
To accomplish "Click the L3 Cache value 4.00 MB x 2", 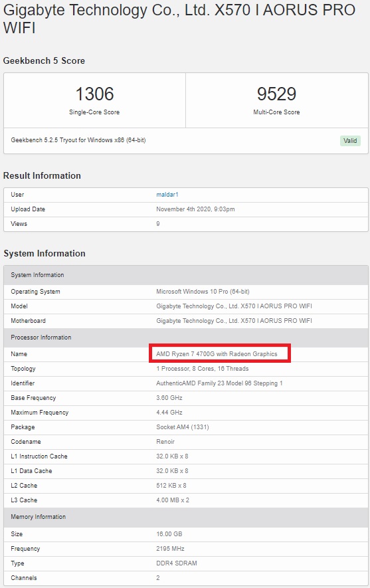I will coord(173,500).
